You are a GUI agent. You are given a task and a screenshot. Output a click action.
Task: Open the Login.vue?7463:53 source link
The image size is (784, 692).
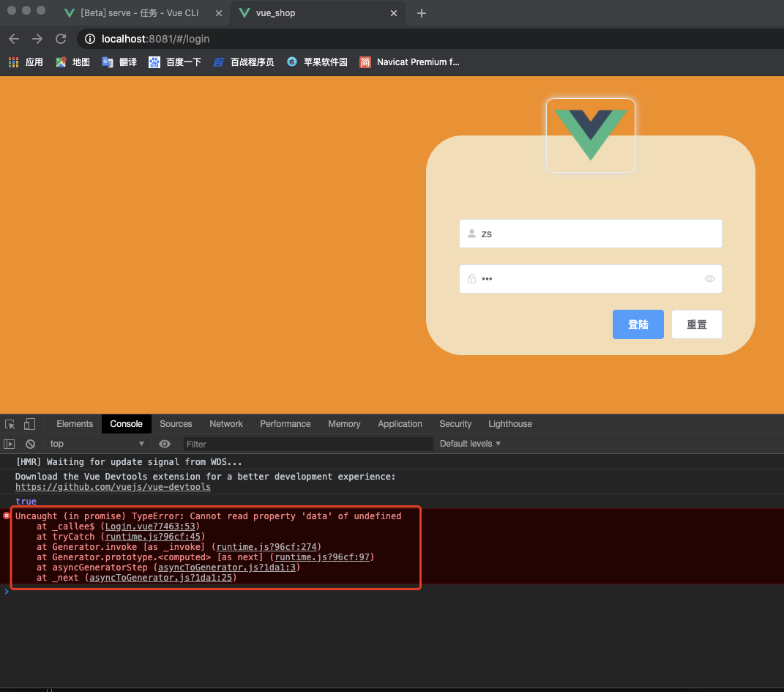pyautogui.click(x=150, y=527)
